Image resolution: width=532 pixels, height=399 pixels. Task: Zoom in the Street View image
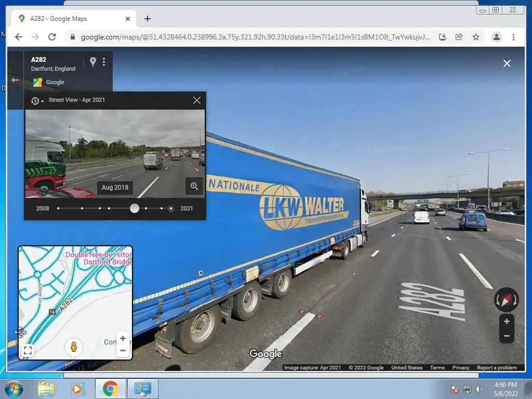[x=507, y=321]
